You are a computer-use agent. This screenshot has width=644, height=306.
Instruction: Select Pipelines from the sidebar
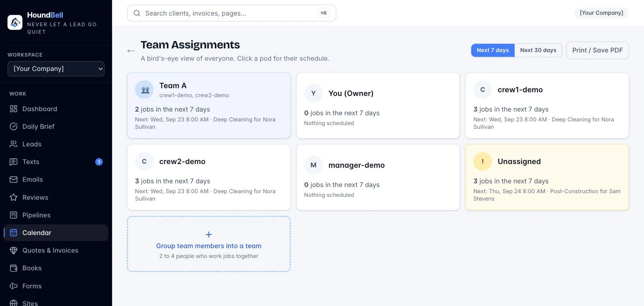[x=56, y=215]
